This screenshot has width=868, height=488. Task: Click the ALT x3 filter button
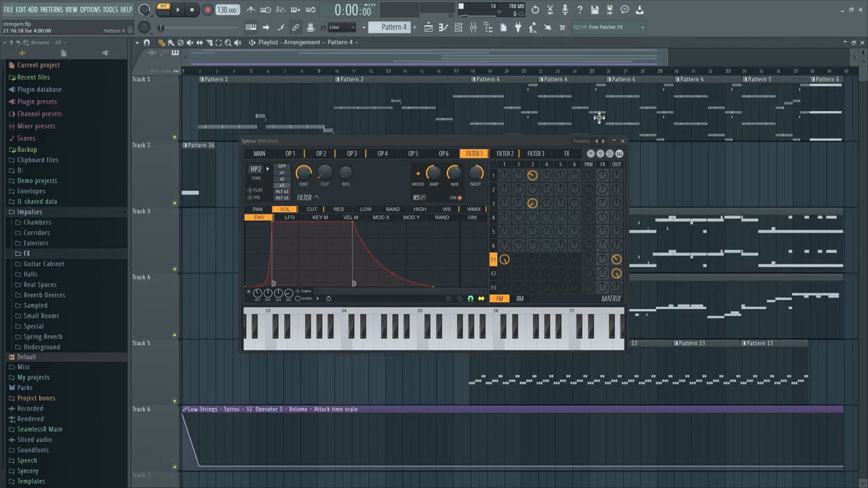click(282, 197)
